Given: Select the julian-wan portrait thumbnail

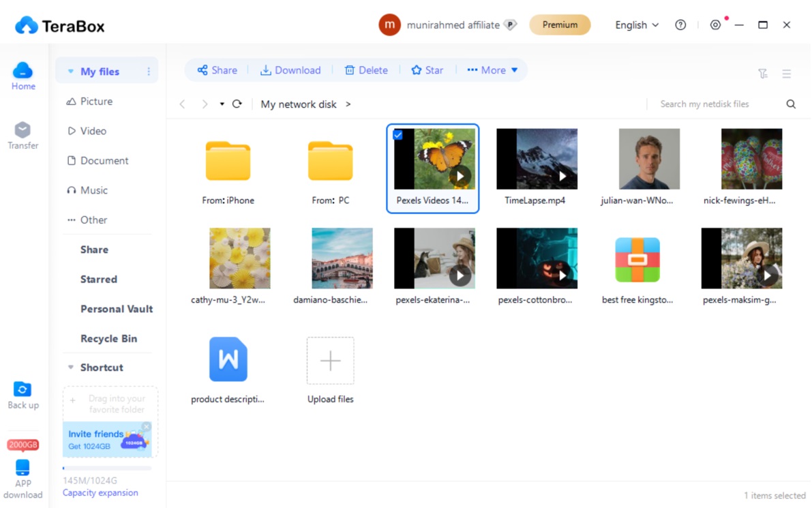Looking at the screenshot, I should tap(649, 159).
